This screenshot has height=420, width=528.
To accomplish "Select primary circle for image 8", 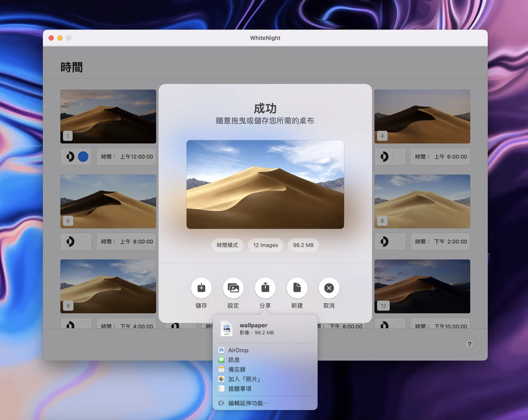I will pos(397,241).
